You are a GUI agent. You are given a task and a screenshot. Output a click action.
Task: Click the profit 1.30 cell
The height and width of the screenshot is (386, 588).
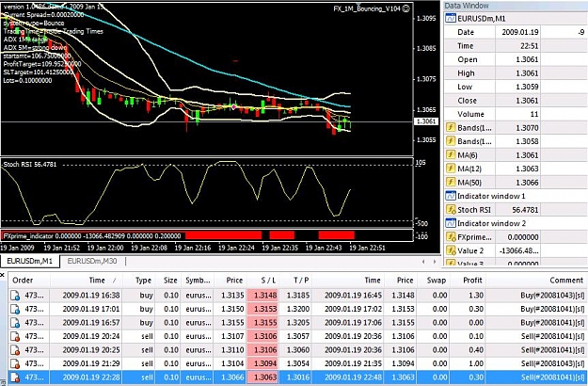[476, 296]
